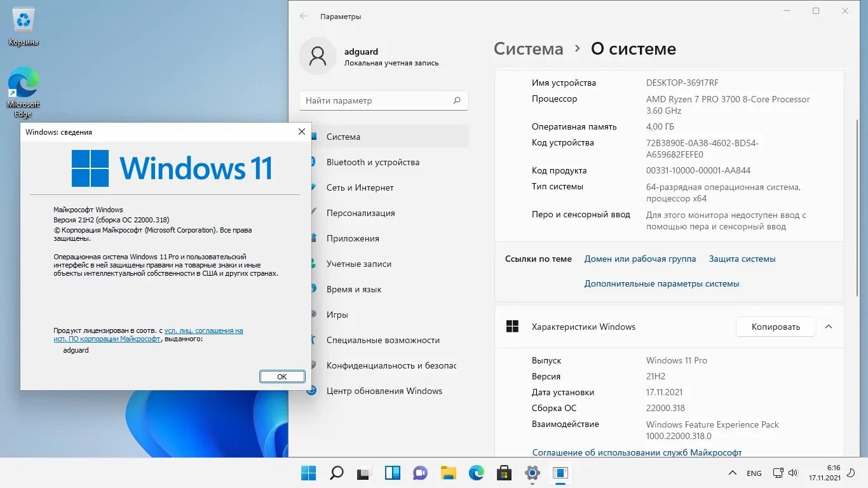Switch to the winver app on the taskbar
868x488 pixels.
click(560, 473)
